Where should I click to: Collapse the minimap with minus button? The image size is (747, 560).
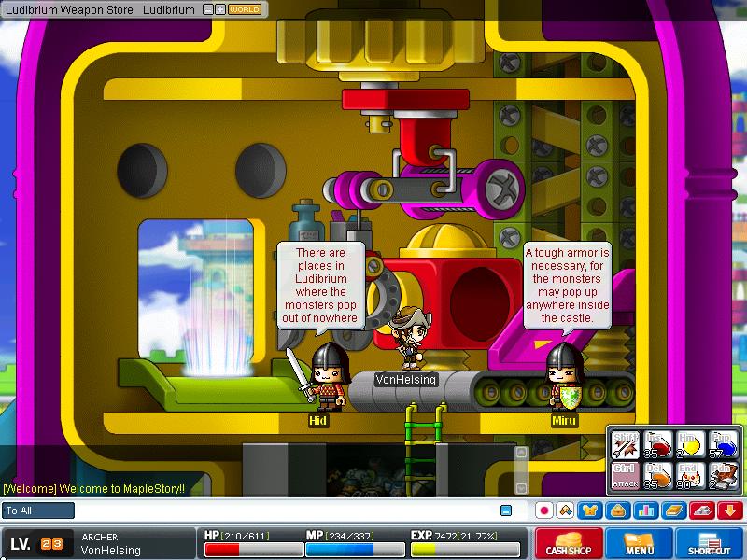pos(208,9)
